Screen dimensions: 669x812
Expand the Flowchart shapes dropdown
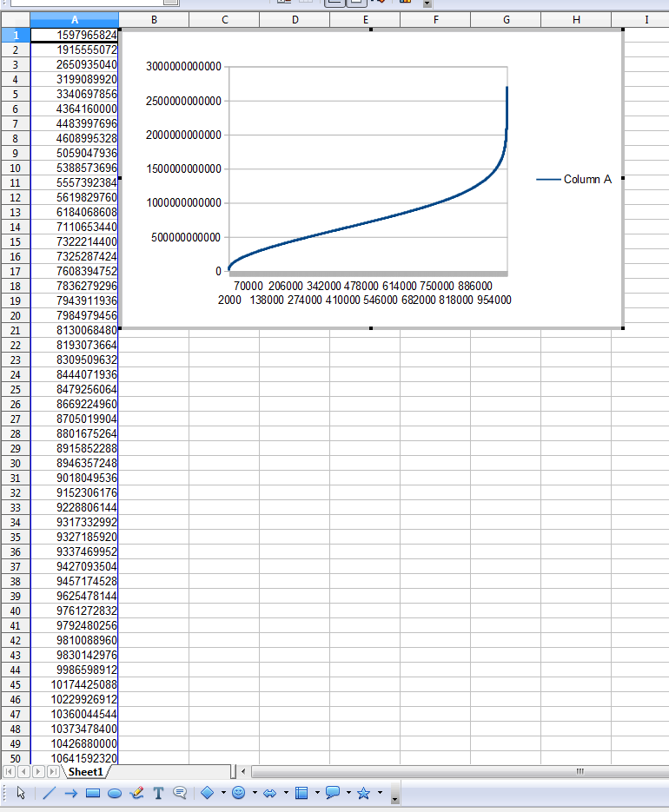(317, 792)
